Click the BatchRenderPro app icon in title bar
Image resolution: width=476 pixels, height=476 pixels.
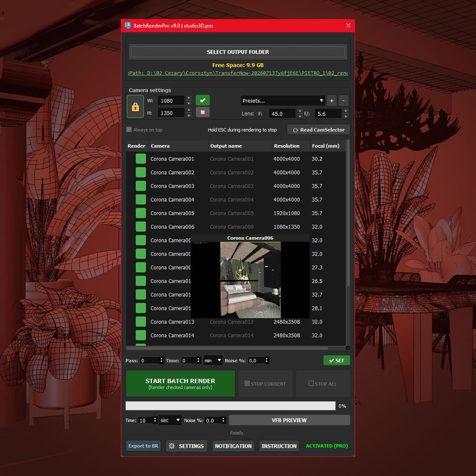point(128,26)
